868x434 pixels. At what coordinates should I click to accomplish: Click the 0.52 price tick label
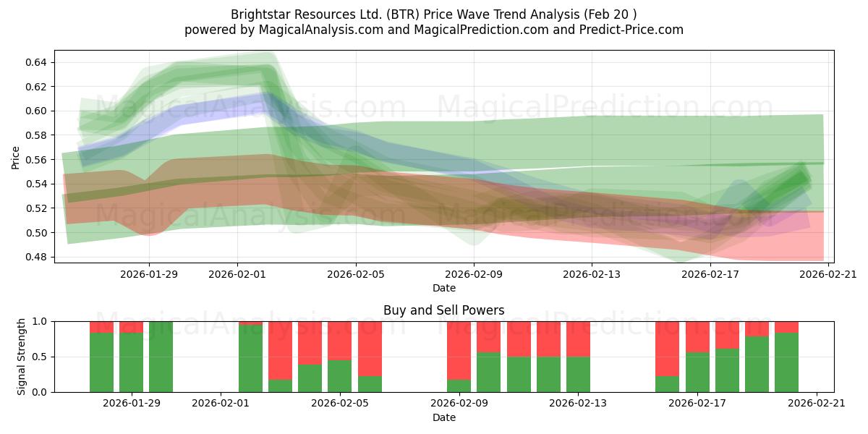point(36,208)
